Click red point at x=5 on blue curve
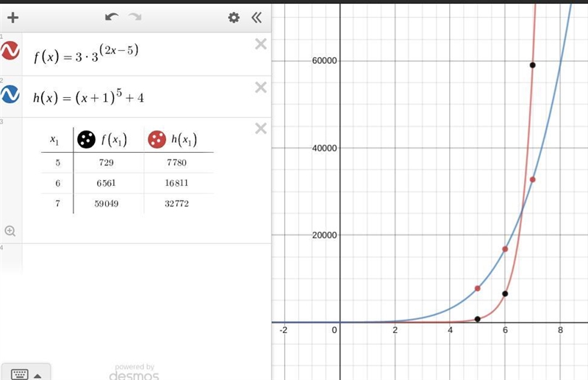Viewport: 588px width, 380px height. (x=477, y=288)
